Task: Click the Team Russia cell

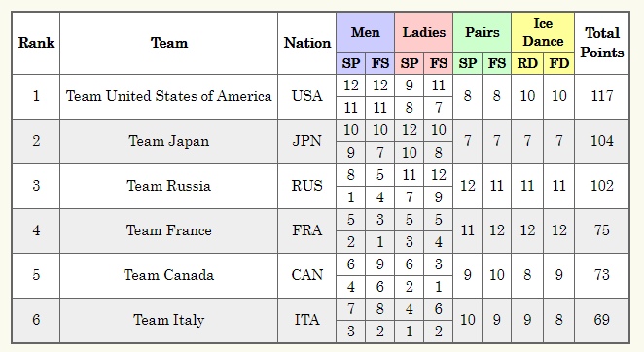Action: 169,186
